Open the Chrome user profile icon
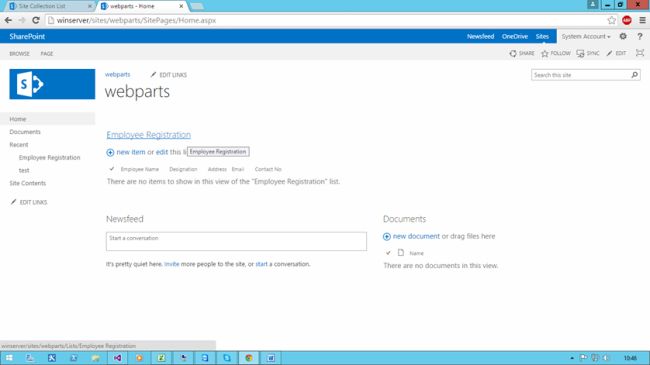650x365 pixels. [593, 5]
